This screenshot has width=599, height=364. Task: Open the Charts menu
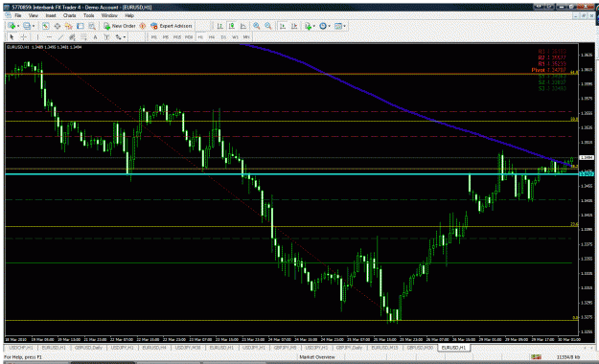click(70, 15)
